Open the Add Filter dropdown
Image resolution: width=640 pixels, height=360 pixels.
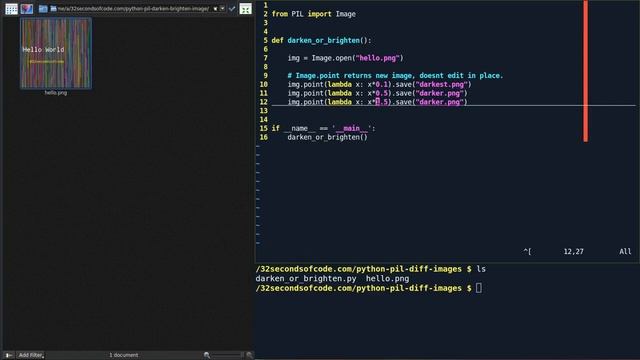(x=31, y=355)
